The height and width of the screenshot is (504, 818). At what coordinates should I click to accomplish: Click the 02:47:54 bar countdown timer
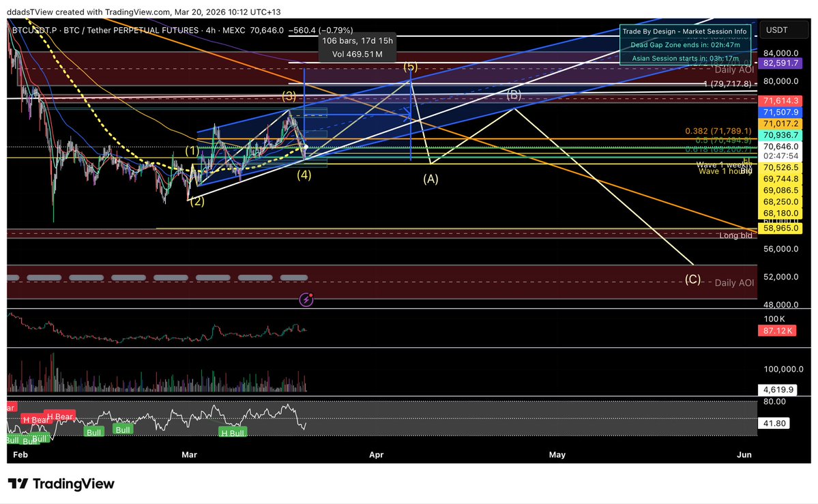coord(780,156)
